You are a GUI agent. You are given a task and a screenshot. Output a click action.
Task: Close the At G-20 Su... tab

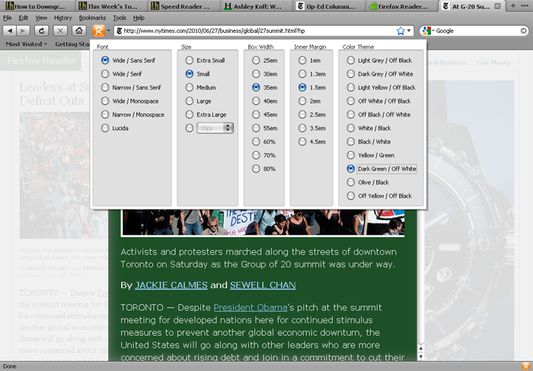tap(497, 6)
